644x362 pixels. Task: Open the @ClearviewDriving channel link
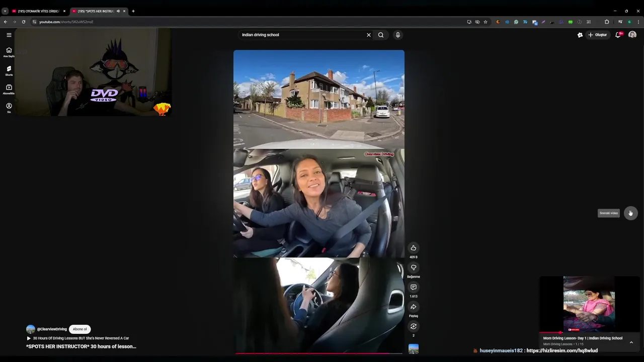tap(52, 329)
